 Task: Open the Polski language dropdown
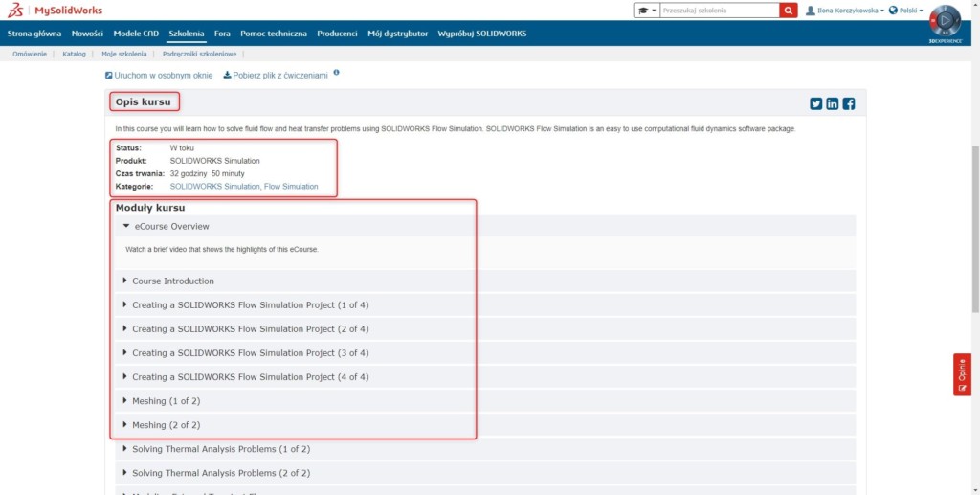[x=905, y=11]
